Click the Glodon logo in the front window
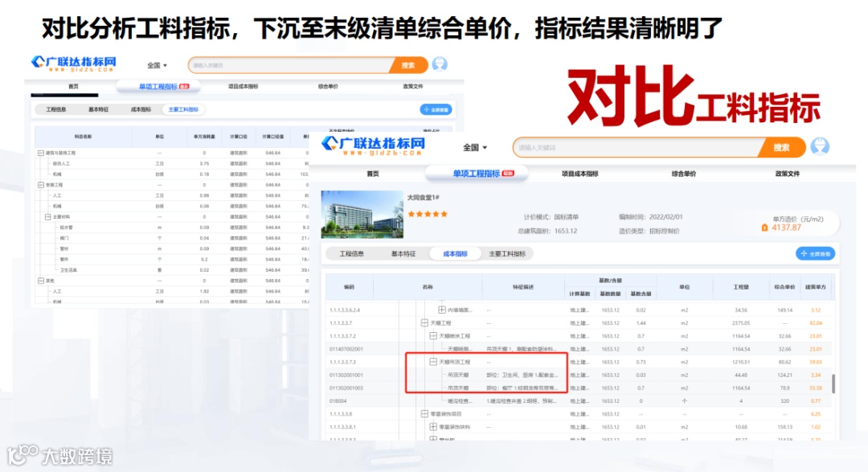 pos(374,146)
